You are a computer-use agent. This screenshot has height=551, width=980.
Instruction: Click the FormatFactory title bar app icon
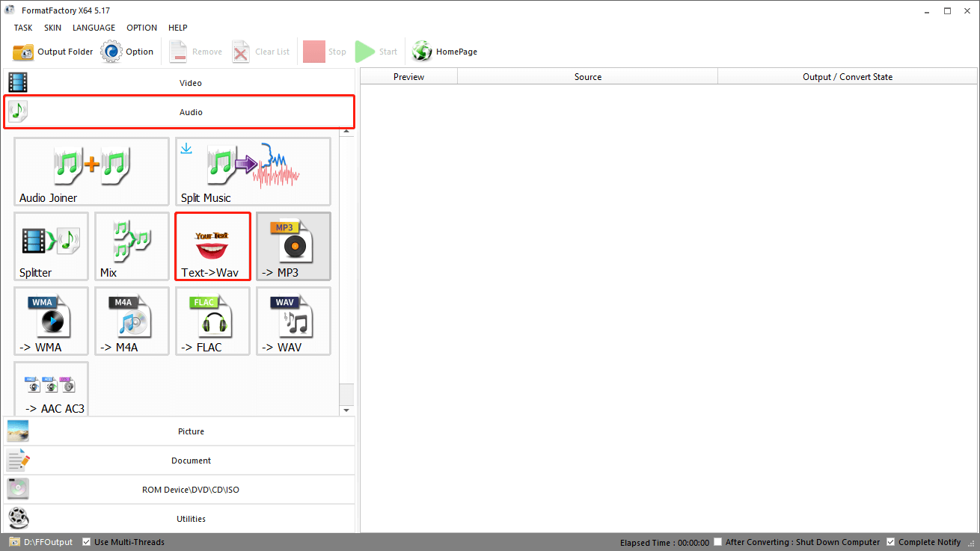click(10, 10)
